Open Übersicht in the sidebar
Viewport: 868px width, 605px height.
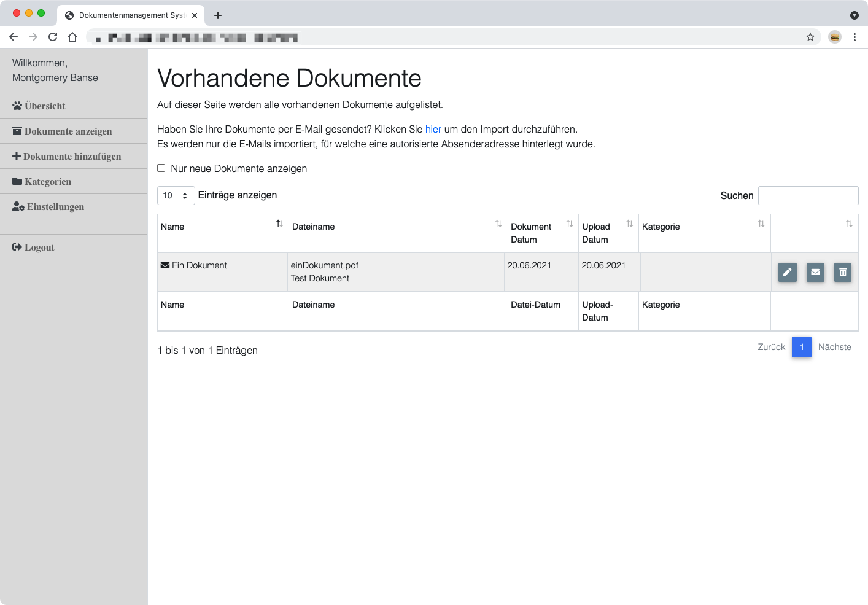[74, 106]
